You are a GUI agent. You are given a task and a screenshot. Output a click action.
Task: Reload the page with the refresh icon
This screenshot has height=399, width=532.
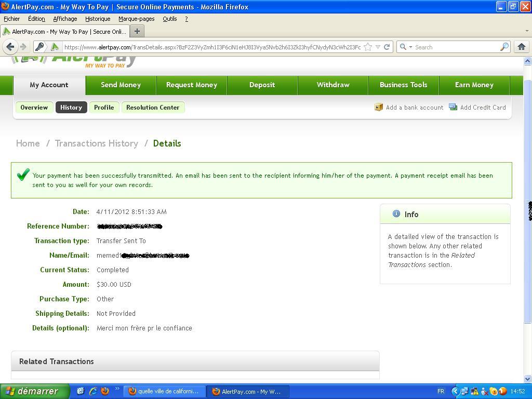tap(387, 47)
